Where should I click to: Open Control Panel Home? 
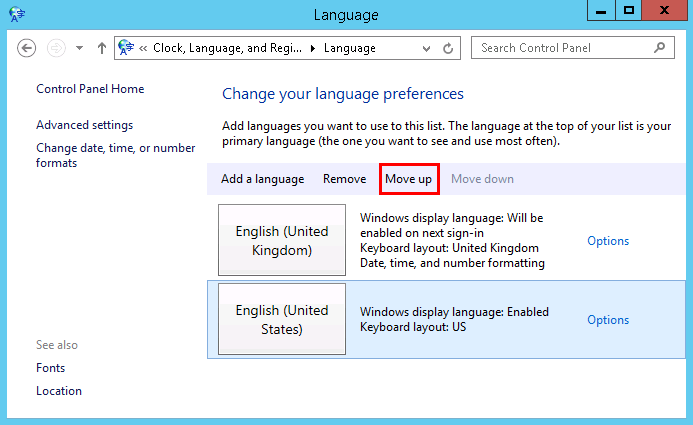[90, 89]
